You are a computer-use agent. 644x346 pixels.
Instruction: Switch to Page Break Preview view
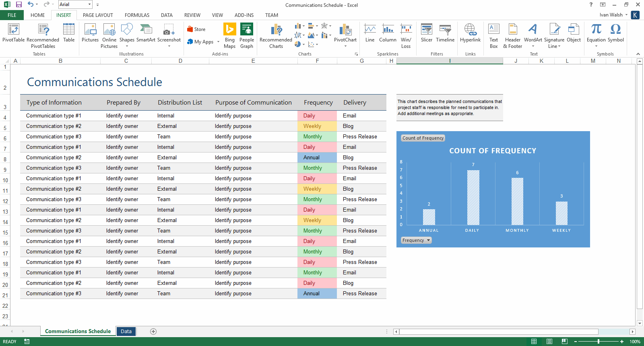[x=565, y=342]
